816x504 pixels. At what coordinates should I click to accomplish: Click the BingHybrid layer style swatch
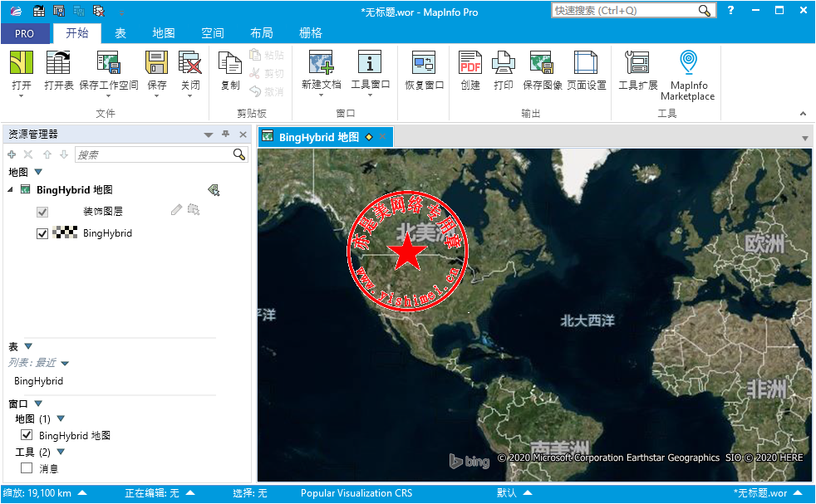tap(65, 232)
